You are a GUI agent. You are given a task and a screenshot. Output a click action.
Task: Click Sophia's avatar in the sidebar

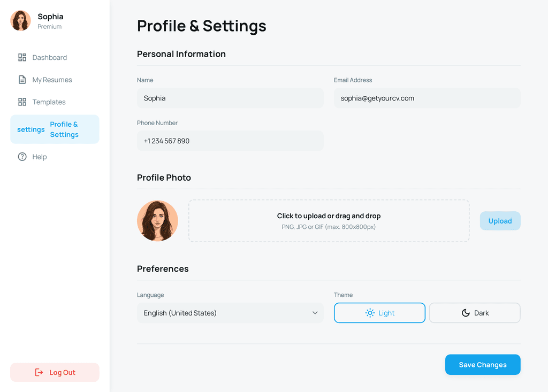click(x=20, y=21)
